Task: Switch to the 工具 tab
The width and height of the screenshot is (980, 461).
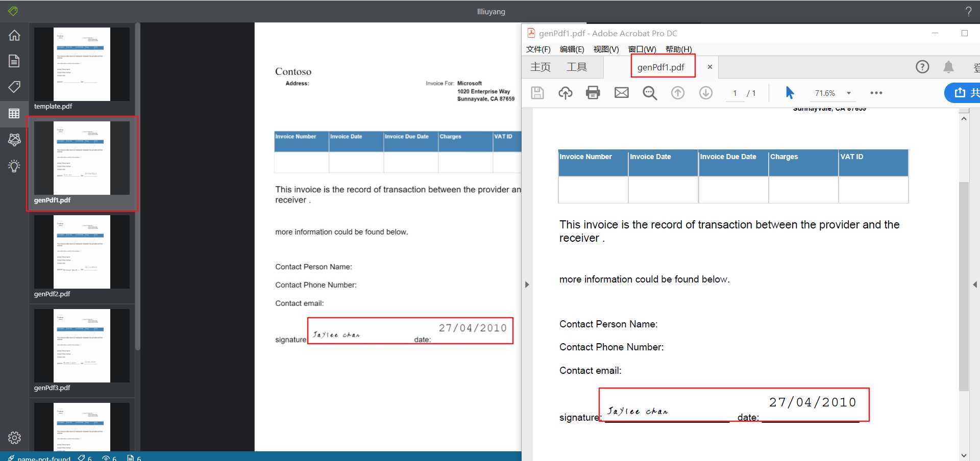Action: click(577, 67)
